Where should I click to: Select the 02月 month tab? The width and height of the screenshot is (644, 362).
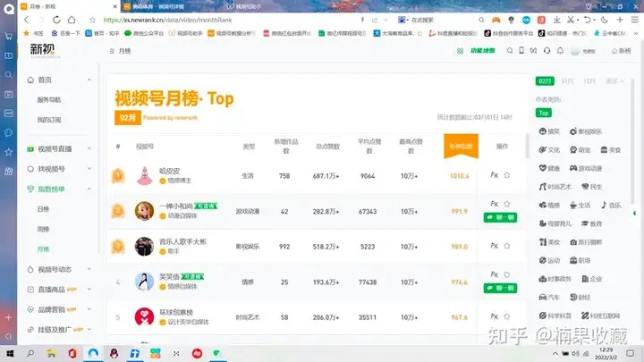[545, 80]
